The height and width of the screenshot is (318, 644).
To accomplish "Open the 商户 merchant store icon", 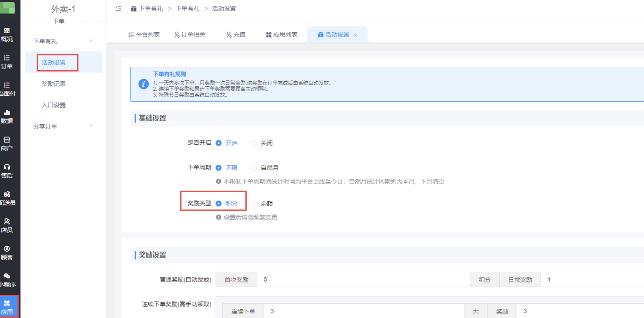I will (x=7, y=144).
